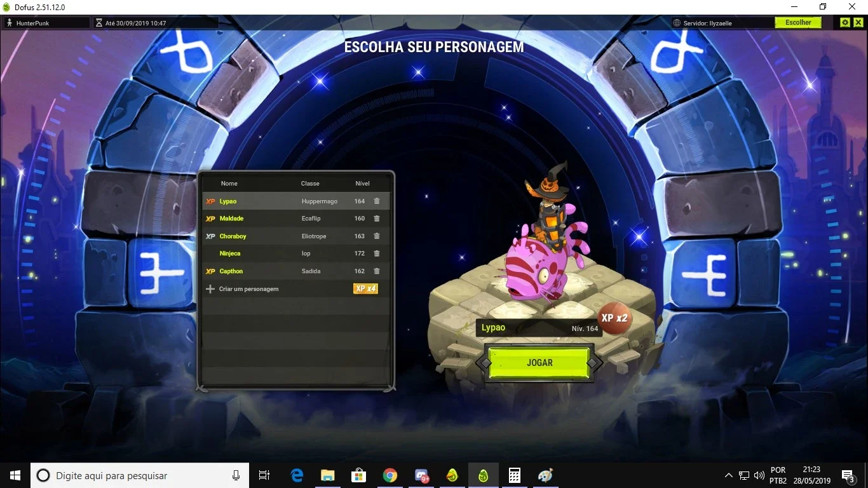Select the Choraboy character row
The width and height of the screenshot is (868, 488).
pos(296,236)
